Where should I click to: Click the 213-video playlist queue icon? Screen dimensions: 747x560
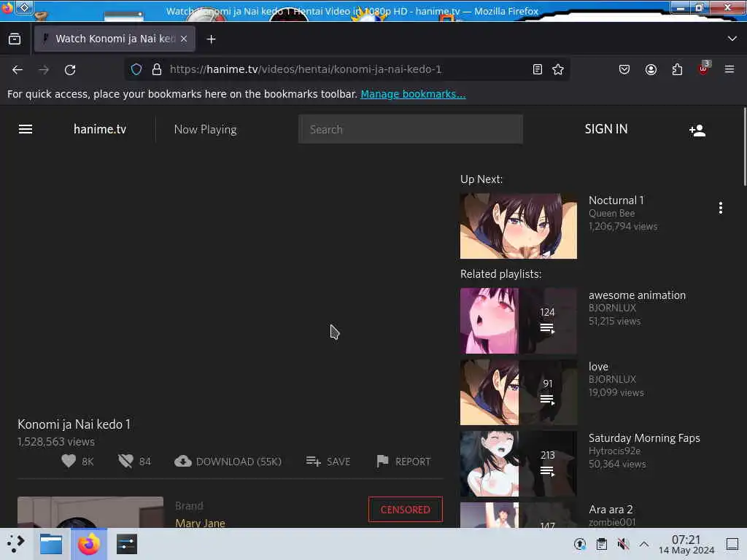tap(547, 471)
